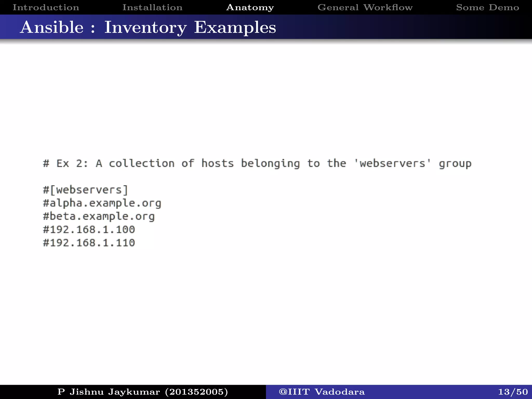Click the #[webservers] group line

pyautogui.click(x=85, y=190)
